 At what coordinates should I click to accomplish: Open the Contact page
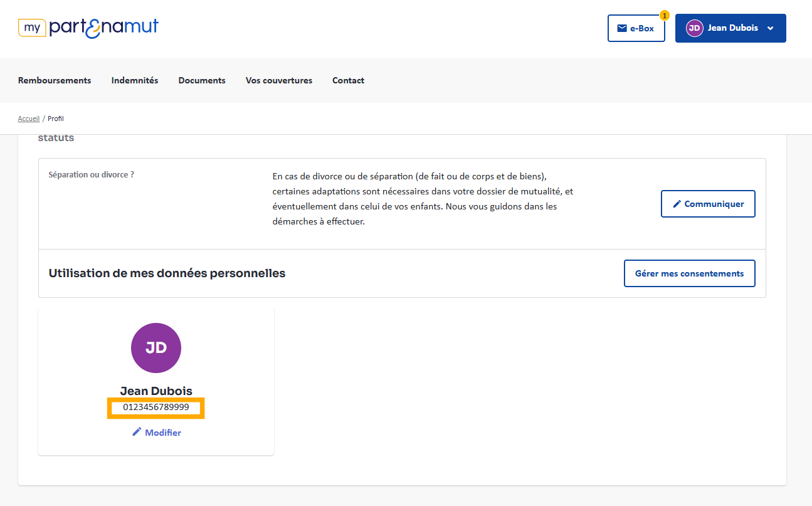[x=348, y=80]
